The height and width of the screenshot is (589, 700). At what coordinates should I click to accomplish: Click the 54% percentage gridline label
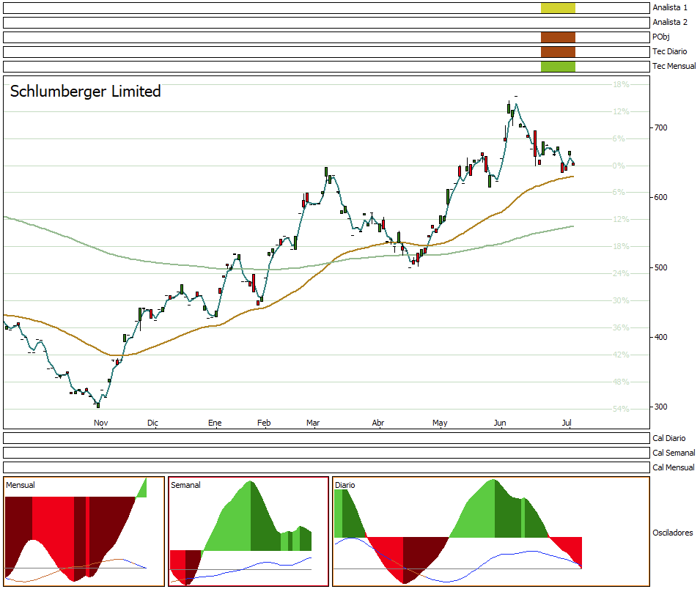point(621,410)
